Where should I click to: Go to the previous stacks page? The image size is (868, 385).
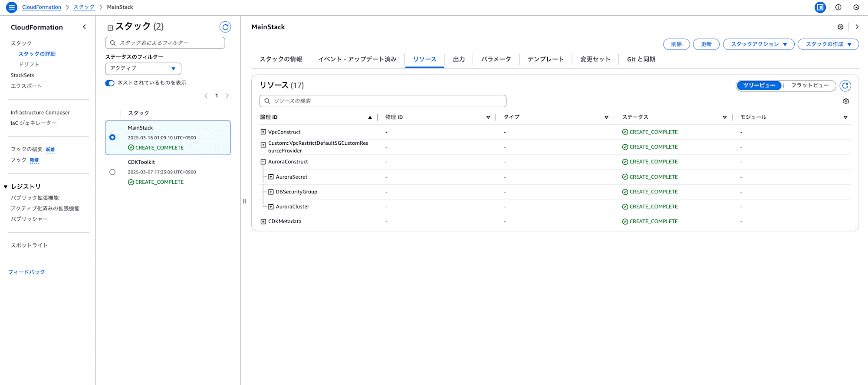point(206,96)
